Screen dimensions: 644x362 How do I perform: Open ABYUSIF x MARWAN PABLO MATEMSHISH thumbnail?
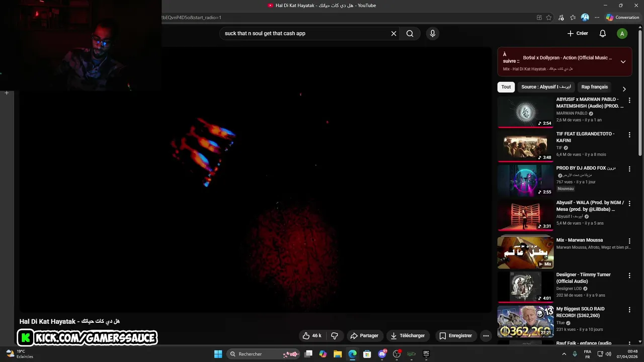(x=525, y=112)
